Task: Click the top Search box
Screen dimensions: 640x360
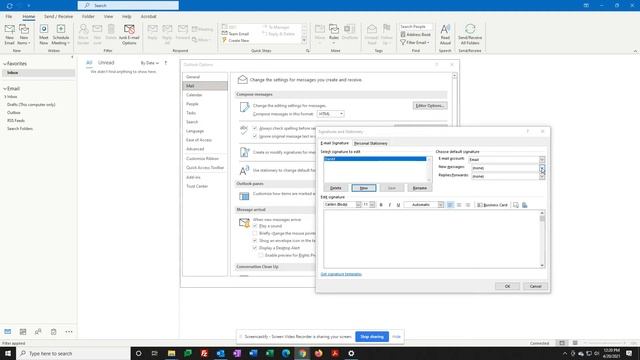Action: click(x=128, y=5)
